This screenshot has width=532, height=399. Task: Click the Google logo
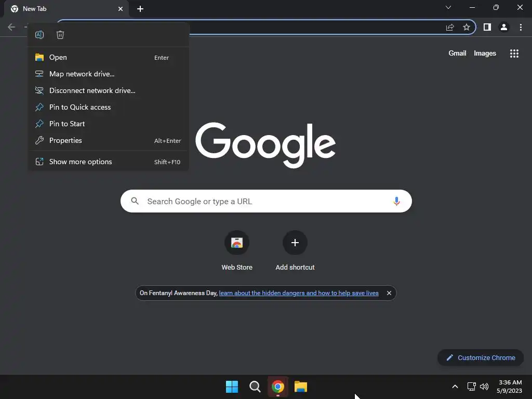265,145
